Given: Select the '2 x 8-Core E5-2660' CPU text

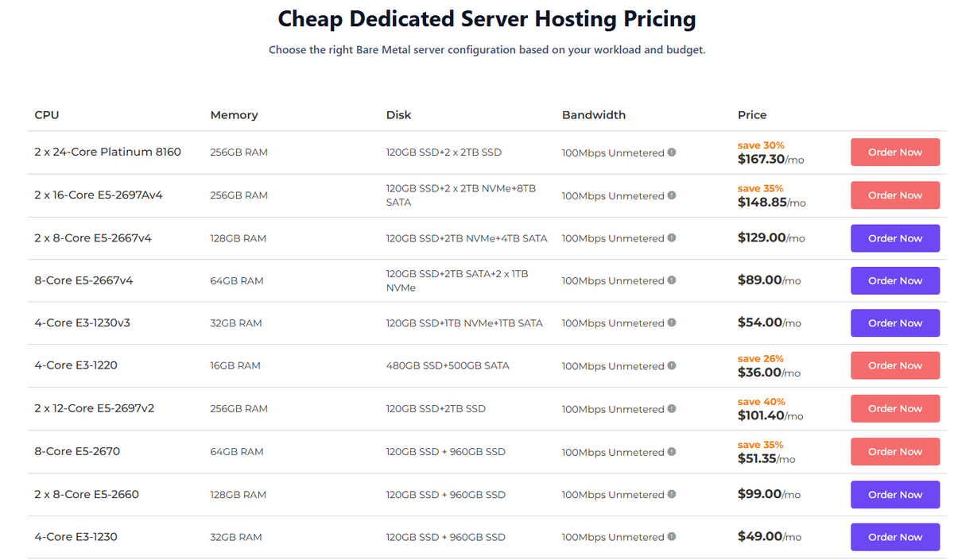Looking at the screenshot, I should click(87, 494).
